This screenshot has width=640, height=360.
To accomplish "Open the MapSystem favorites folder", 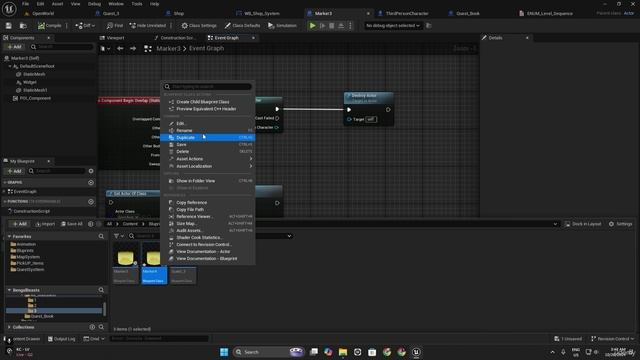I will point(28,257).
